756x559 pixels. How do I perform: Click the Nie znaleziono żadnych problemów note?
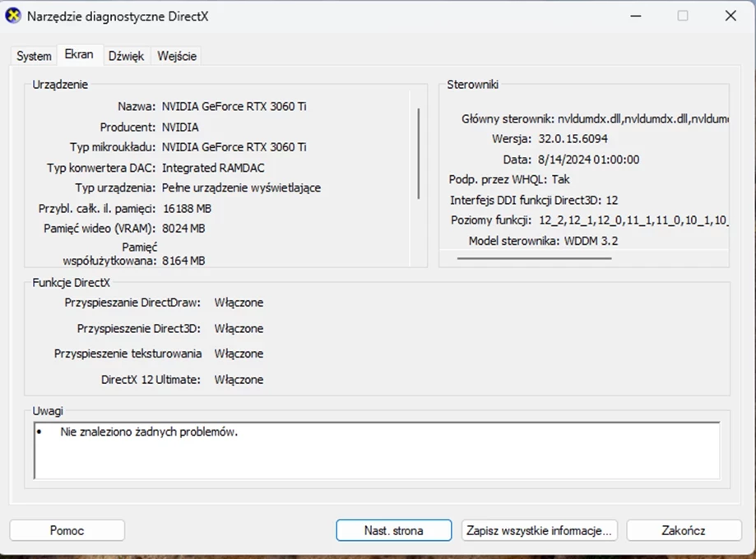(x=149, y=432)
